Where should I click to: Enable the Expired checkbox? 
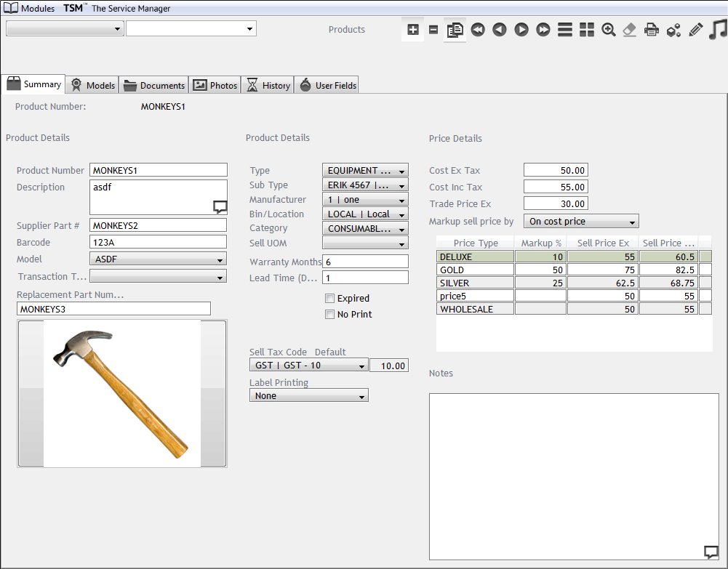[x=330, y=299]
